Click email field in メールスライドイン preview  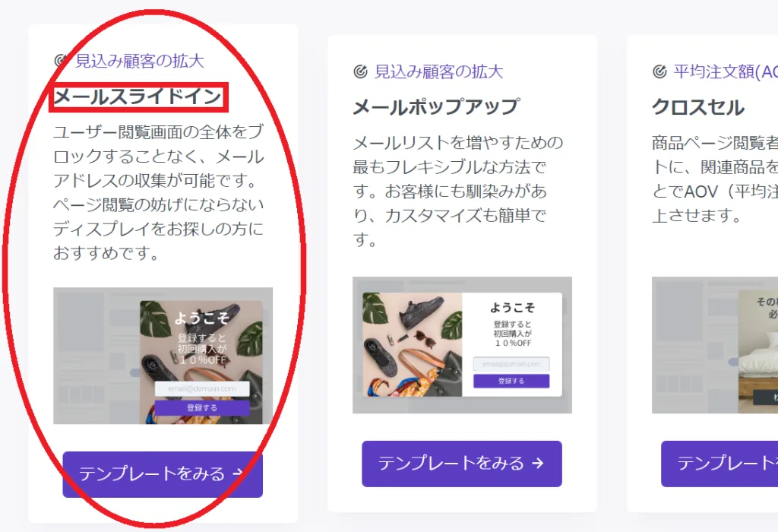coord(202,388)
